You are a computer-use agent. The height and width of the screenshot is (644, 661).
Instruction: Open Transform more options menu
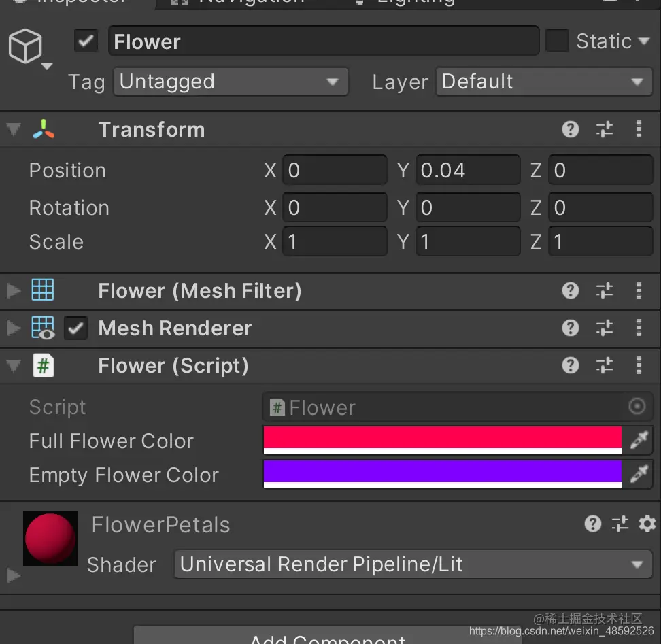pyautogui.click(x=639, y=129)
